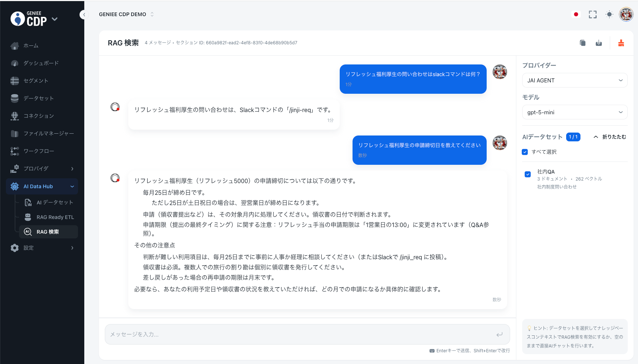Image resolution: width=638 pixels, height=364 pixels.
Task: Click the orange clear chat icon
Action: 621,43
